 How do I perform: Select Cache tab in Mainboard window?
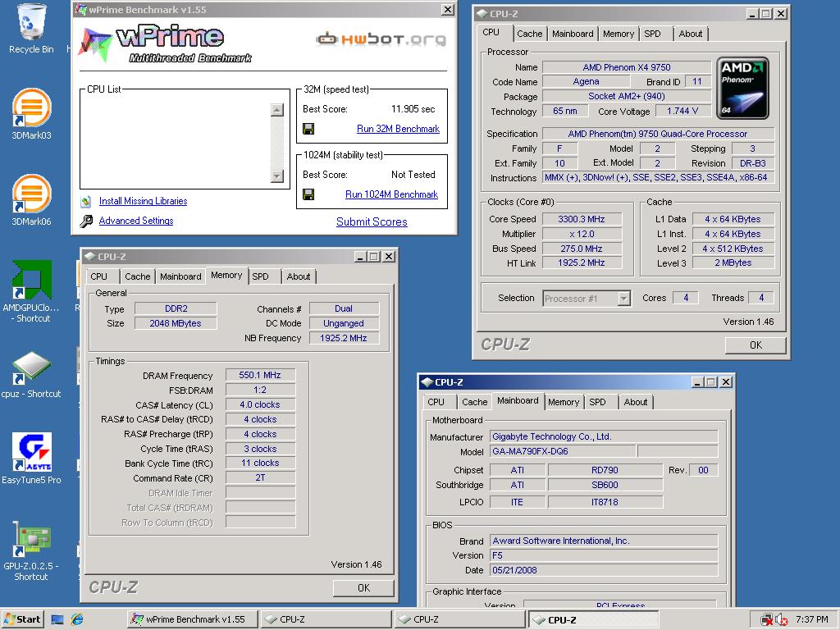(x=475, y=402)
